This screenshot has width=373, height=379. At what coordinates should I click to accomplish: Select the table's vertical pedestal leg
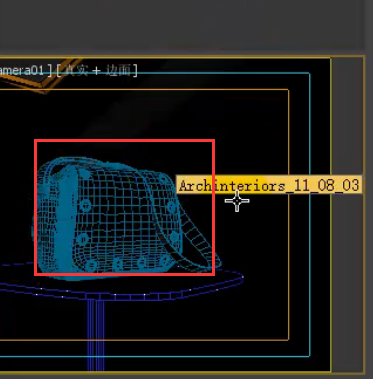(96, 334)
